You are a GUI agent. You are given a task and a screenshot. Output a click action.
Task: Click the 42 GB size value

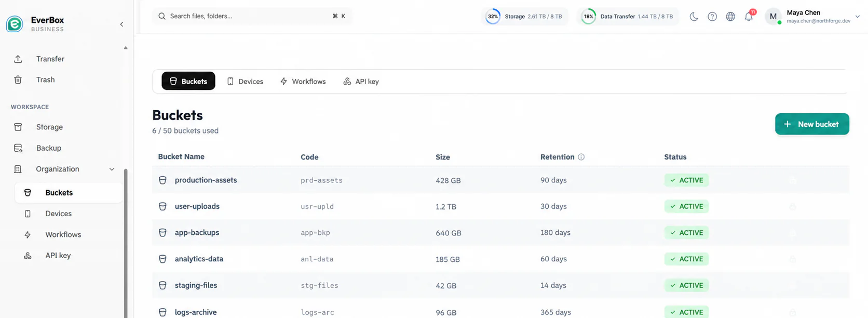coord(446,286)
